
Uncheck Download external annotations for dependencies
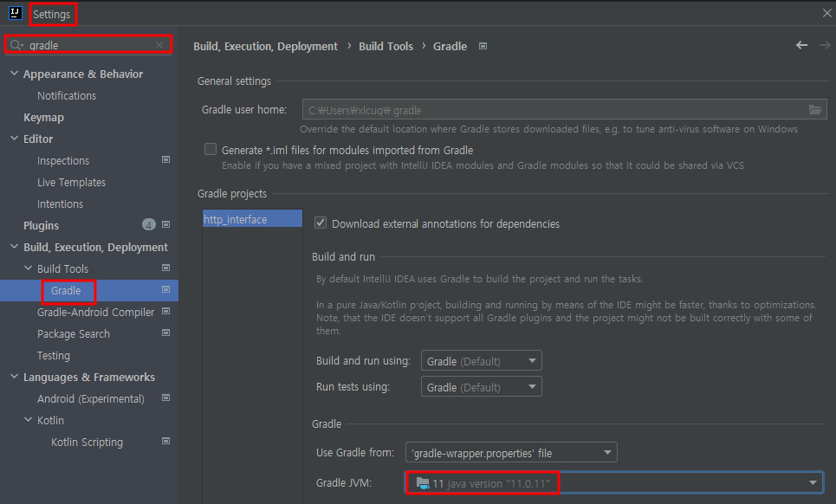tap(321, 223)
